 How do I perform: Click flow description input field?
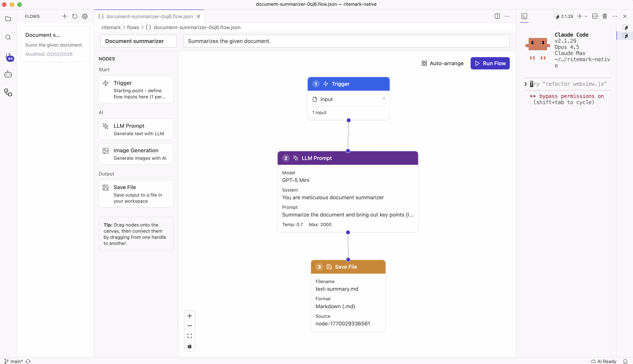point(346,41)
